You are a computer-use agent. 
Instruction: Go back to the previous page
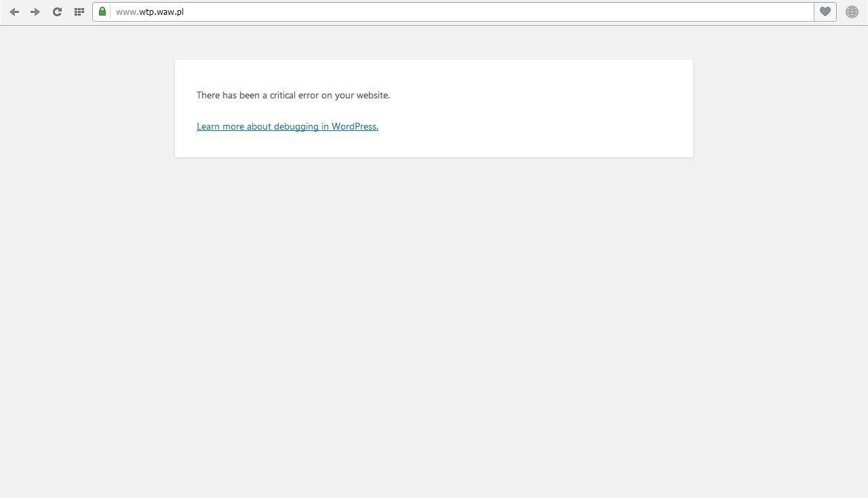14,12
